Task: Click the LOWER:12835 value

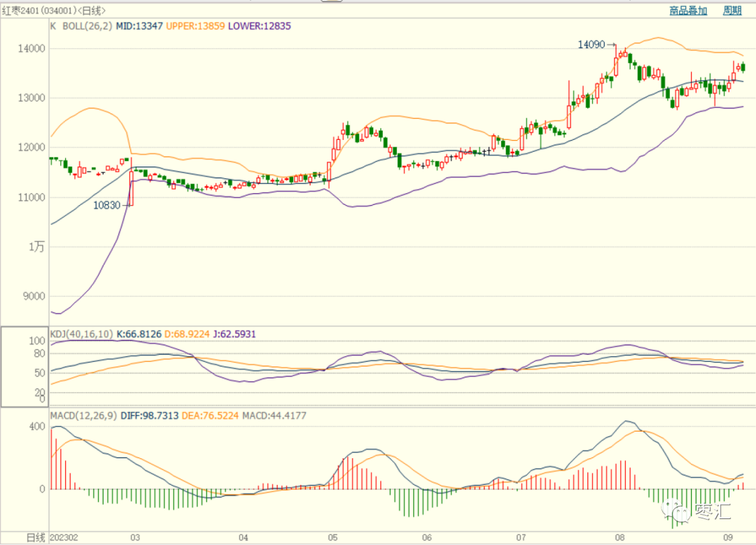Action: pos(260,26)
